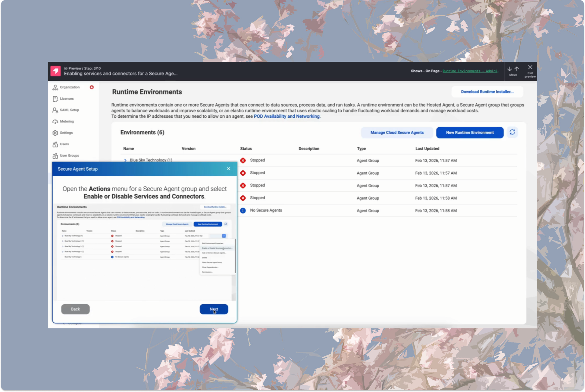
Task: Sort by the Version column header
Action: tap(188, 148)
